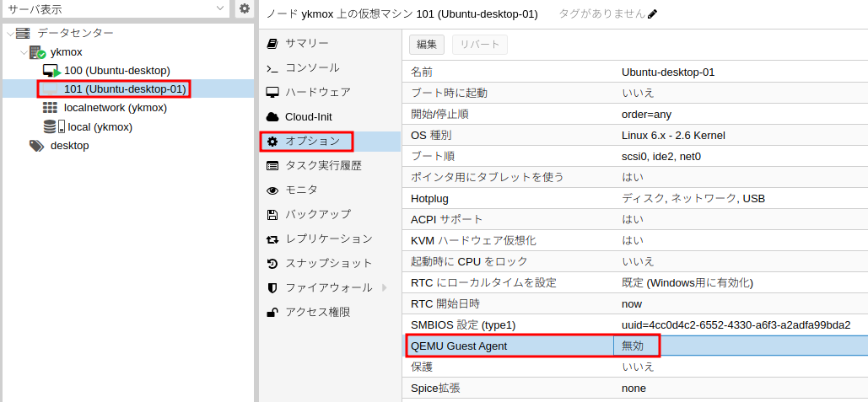Click the スナップショット history icon
Image resolution: width=868 pixels, height=402 pixels.
272,263
